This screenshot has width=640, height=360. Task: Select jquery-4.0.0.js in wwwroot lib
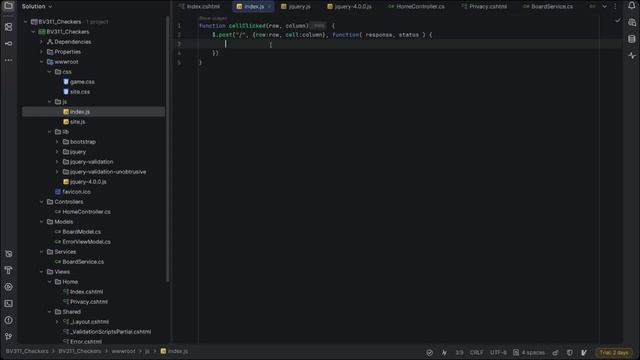coord(85,182)
